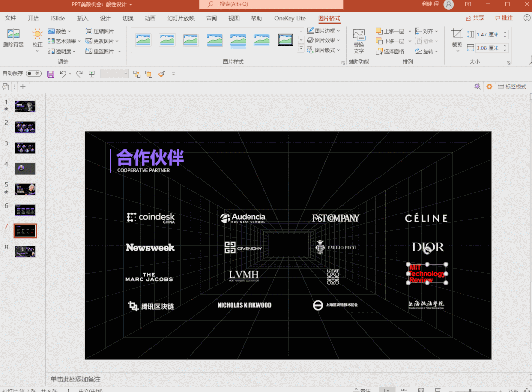This screenshot has width=532, height=392.
Task: Switch to the OneKey Lite tab
Action: point(290,18)
